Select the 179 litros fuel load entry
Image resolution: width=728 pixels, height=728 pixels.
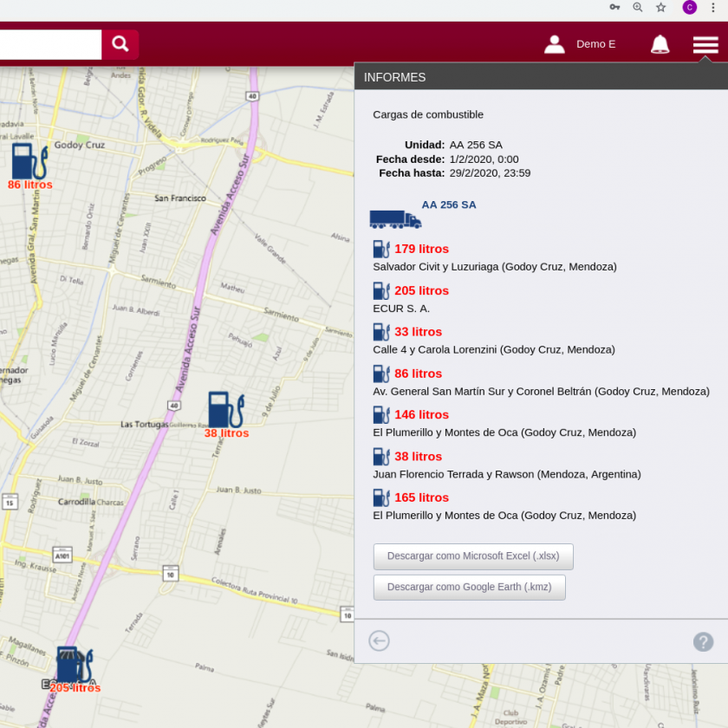(x=421, y=249)
